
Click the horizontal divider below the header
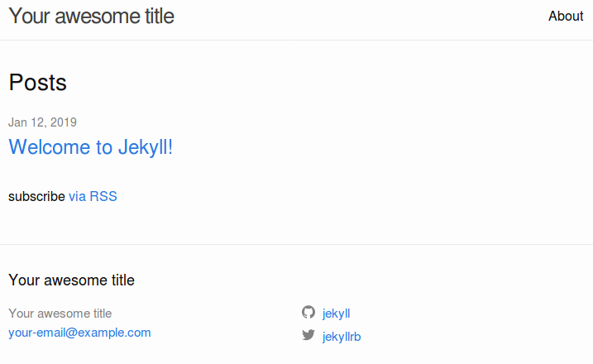pos(296,40)
